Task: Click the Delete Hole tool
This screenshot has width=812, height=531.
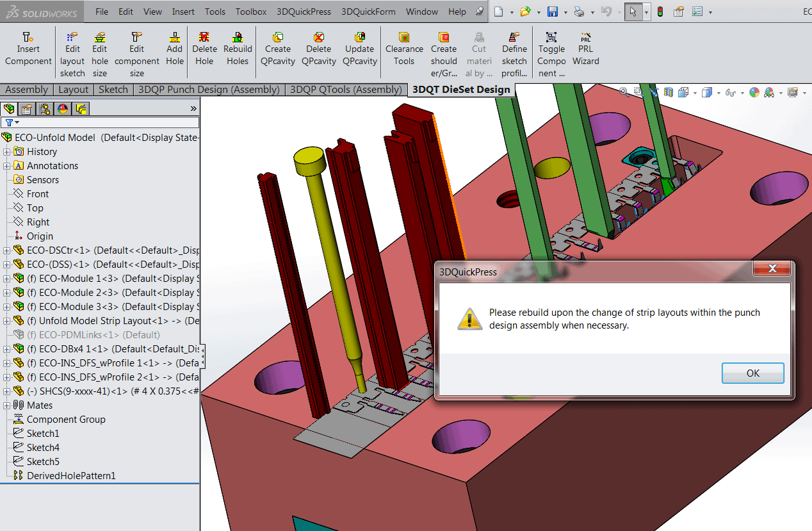Action: click(204, 49)
